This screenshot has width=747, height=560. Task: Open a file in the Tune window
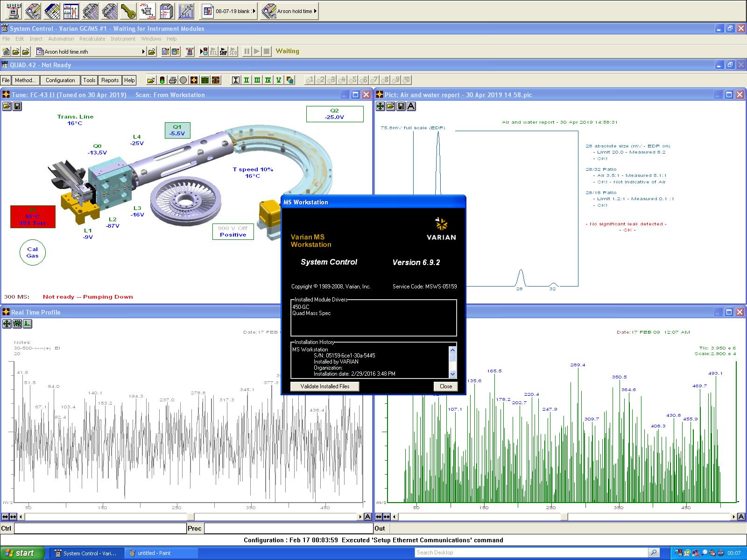7,106
